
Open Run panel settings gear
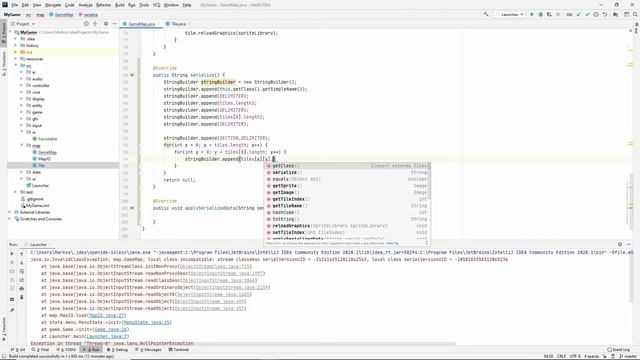[x=620, y=244]
